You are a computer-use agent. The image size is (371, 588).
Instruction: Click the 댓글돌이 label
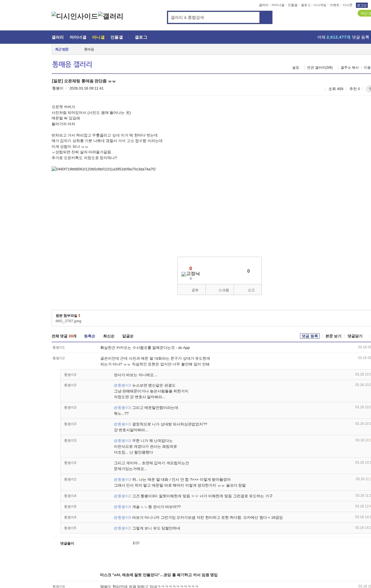point(67,543)
